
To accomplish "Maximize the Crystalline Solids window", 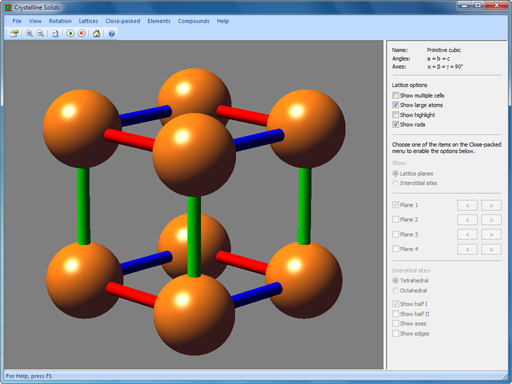I will 478,5.
